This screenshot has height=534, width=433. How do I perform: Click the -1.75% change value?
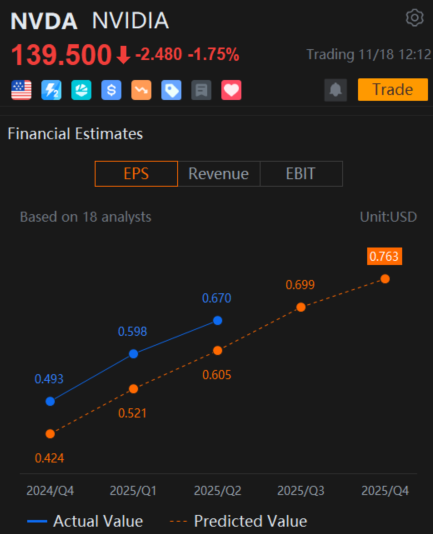click(x=214, y=54)
